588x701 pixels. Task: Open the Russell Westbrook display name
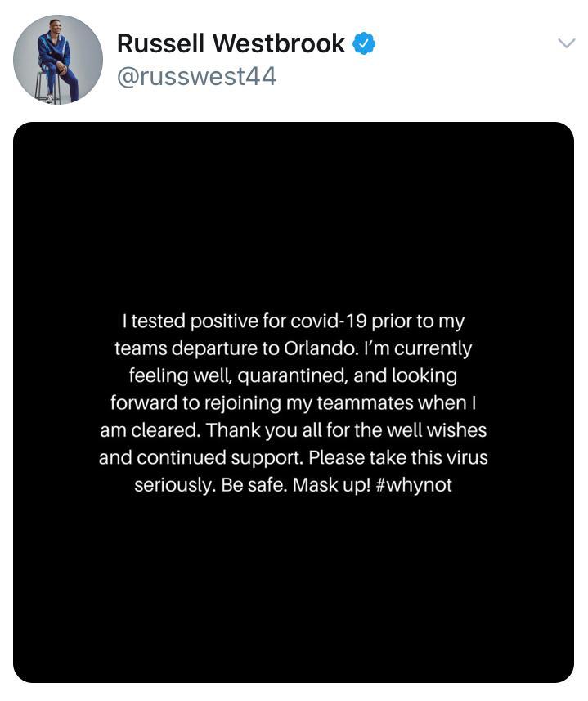click(x=231, y=44)
